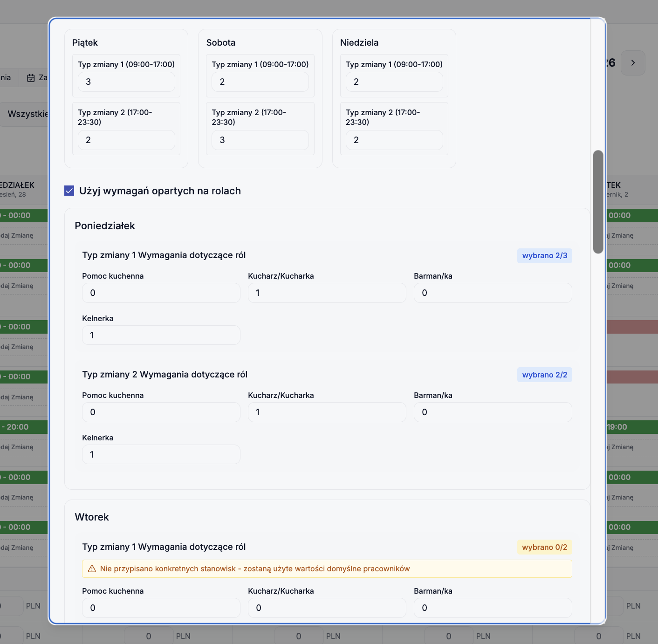Click the Niedziela card heading
Viewport: 658px width, 644px height.
359,42
